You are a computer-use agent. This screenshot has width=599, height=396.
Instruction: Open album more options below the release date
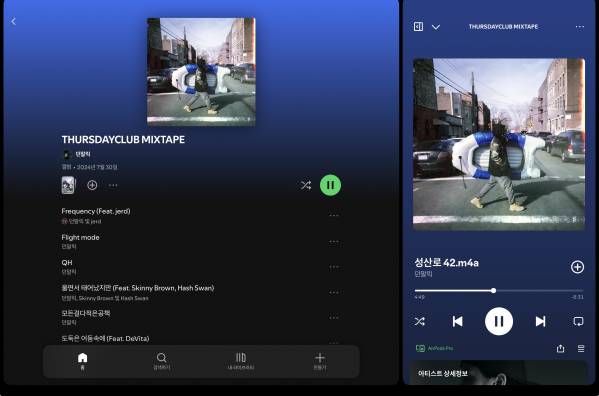pos(113,185)
